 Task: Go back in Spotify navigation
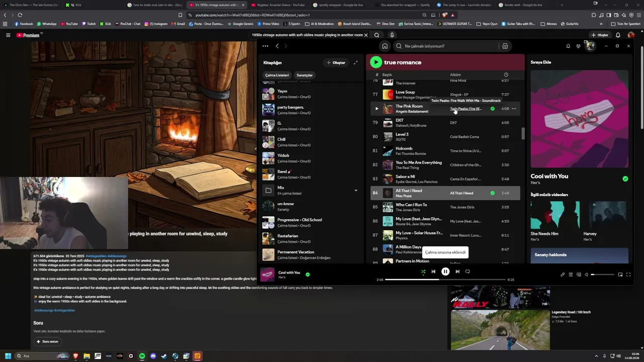click(x=277, y=46)
